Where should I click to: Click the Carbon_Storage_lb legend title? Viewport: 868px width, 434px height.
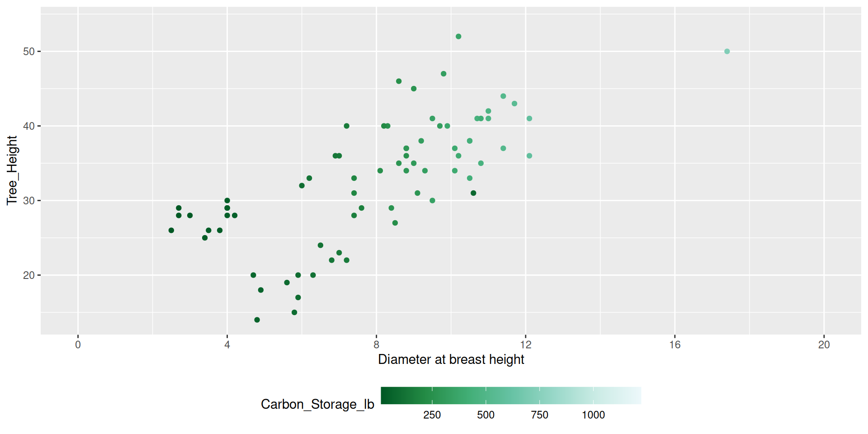tap(317, 404)
